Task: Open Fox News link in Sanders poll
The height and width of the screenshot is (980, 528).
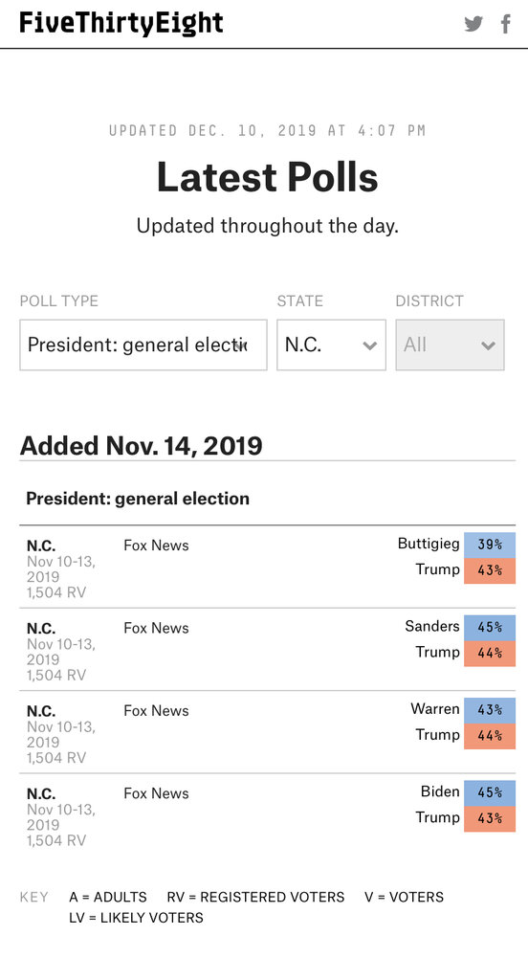Action: tap(156, 628)
